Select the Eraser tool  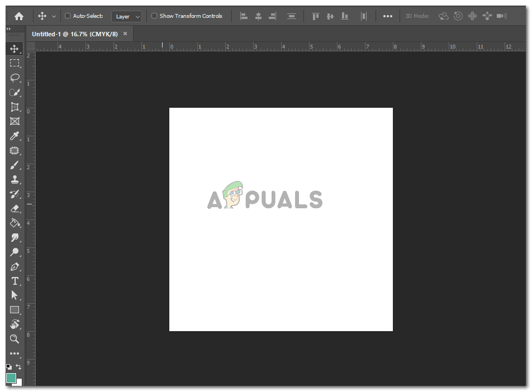pos(15,208)
